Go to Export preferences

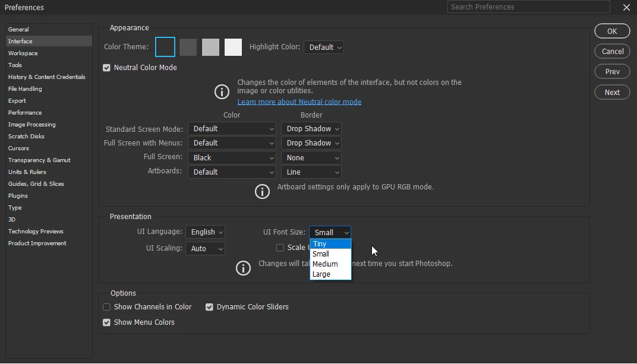click(x=49, y=100)
